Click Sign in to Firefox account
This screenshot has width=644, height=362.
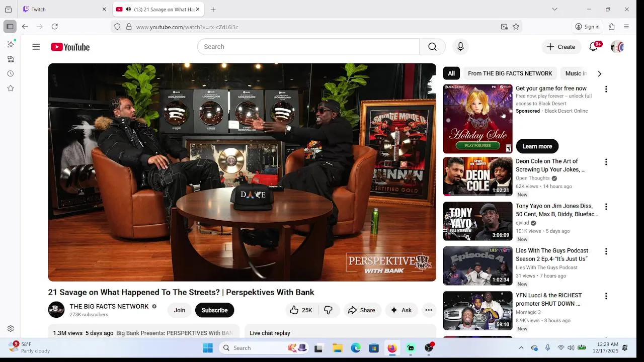click(x=588, y=27)
